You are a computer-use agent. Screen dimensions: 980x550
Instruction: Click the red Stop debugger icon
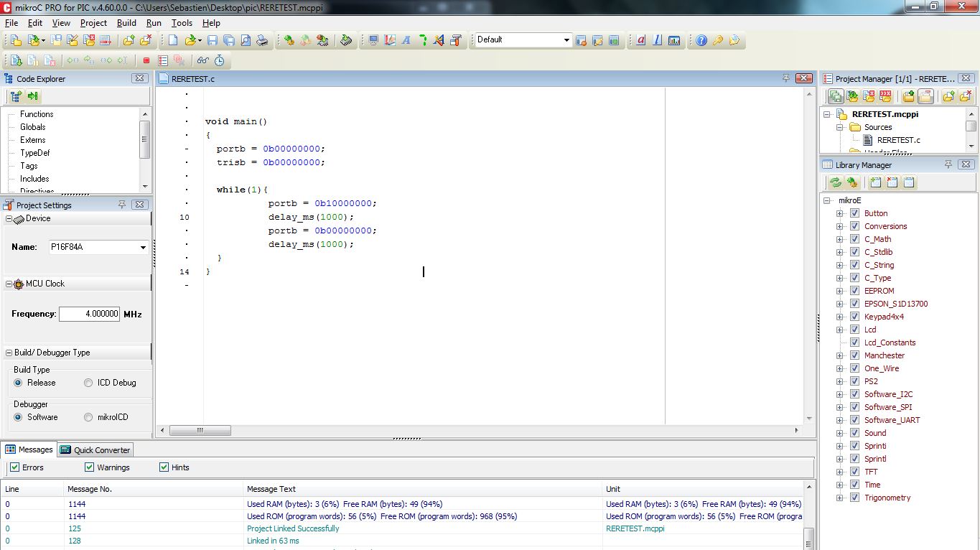(146, 61)
